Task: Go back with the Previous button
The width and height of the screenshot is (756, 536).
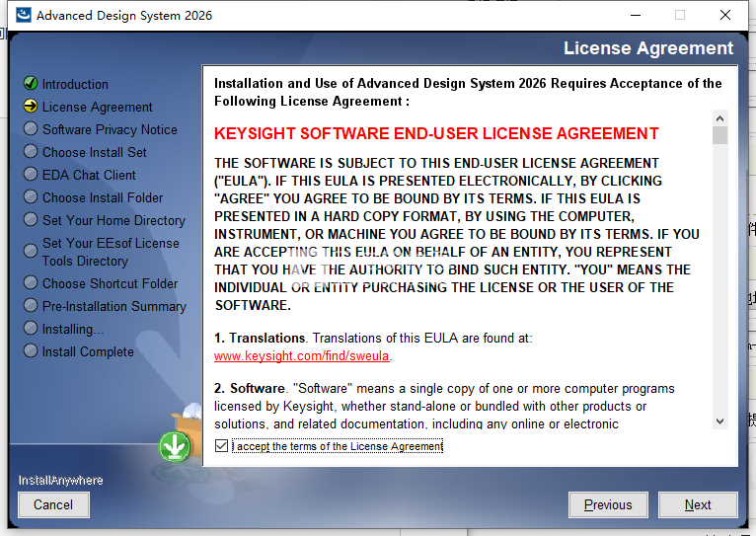Action: coord(608,504)
